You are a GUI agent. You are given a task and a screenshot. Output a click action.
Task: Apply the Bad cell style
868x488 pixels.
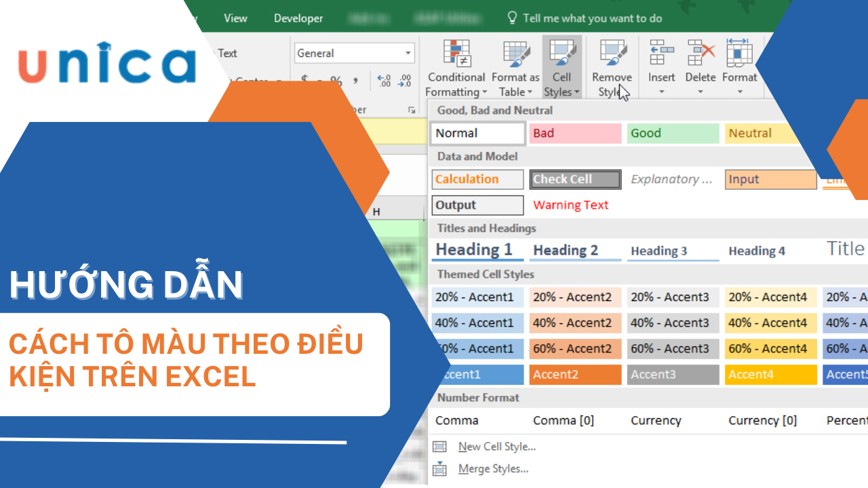(x=575, y=134)
